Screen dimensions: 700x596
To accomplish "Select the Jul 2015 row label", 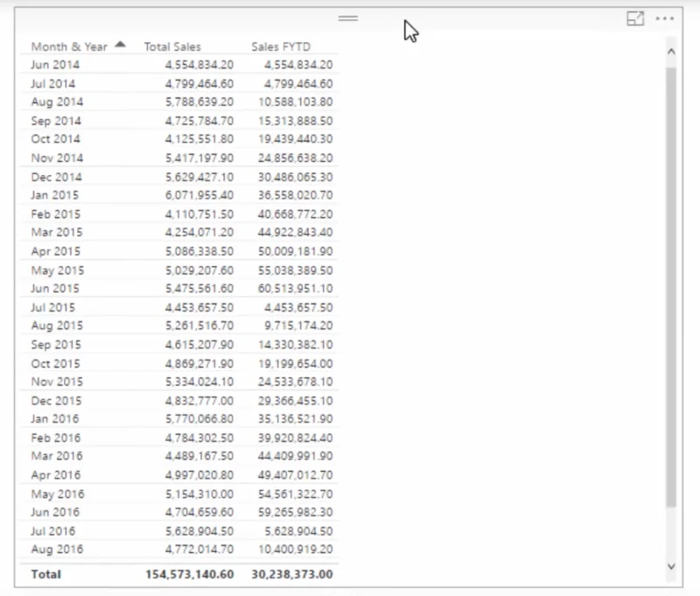I will pos(52,307).
